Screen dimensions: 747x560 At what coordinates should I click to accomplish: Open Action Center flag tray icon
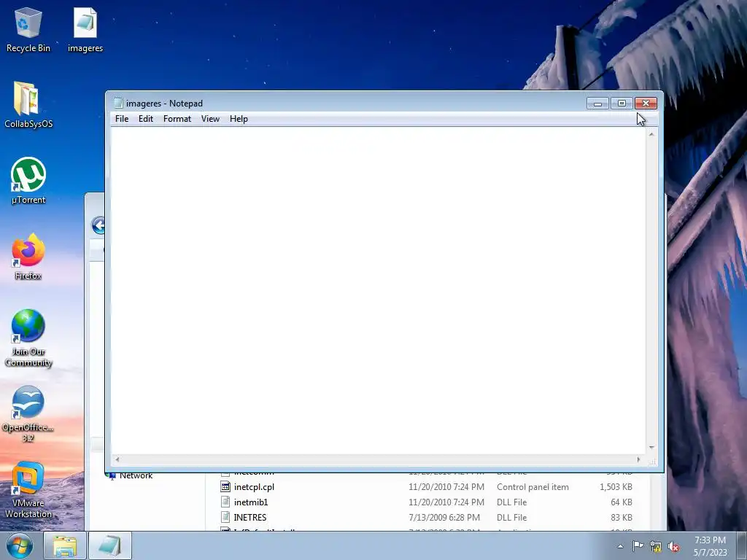[638, 546]
